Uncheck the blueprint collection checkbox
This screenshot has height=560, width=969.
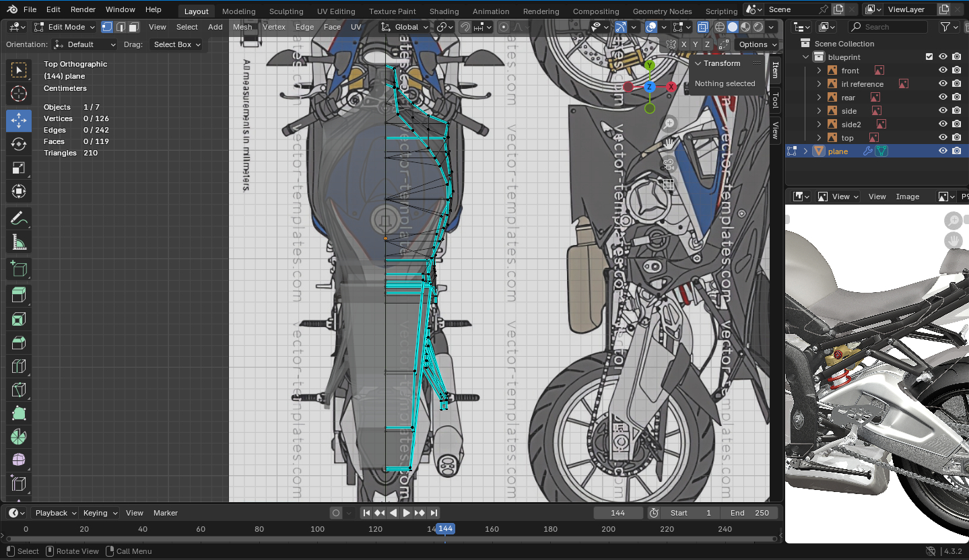click(x=929, y=57)
